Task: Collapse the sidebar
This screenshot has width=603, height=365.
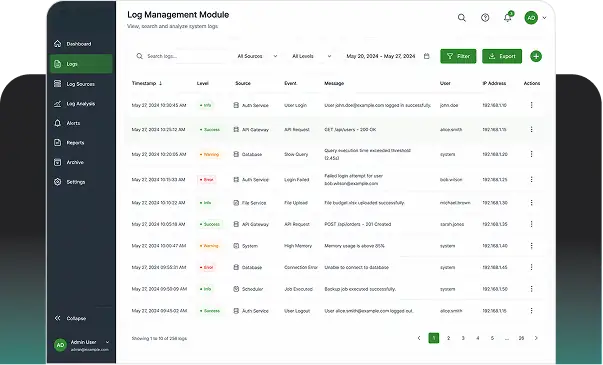Action: pos(70,318)
